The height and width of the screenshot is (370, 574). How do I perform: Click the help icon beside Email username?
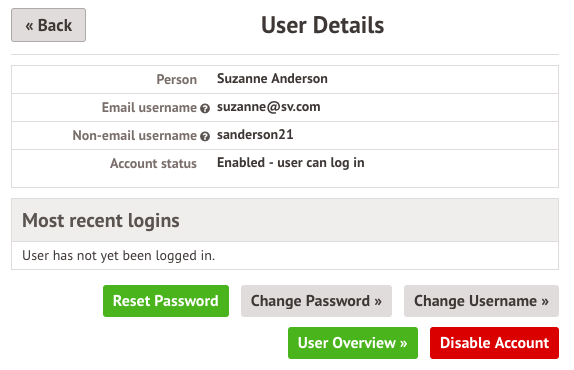205,108
